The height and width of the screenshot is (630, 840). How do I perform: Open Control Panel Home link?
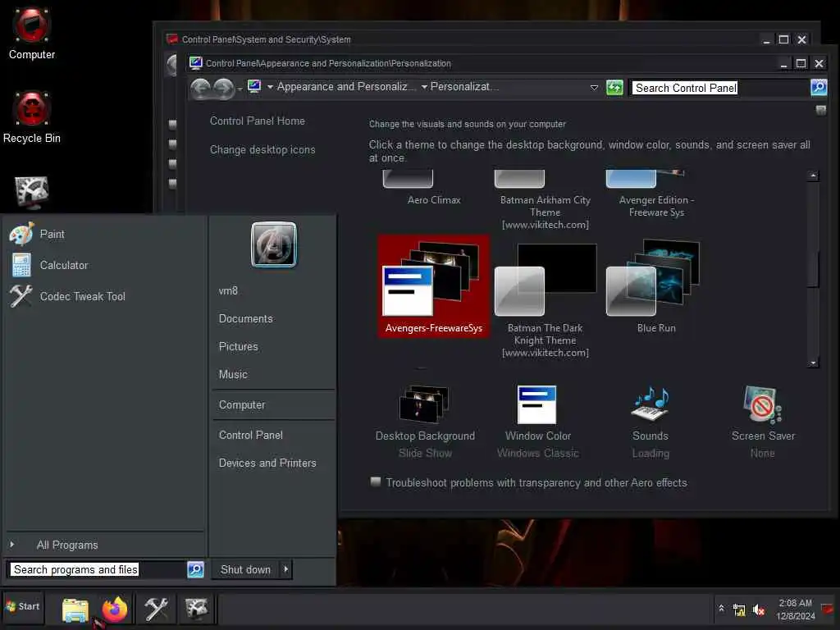[x=257, y=121]
